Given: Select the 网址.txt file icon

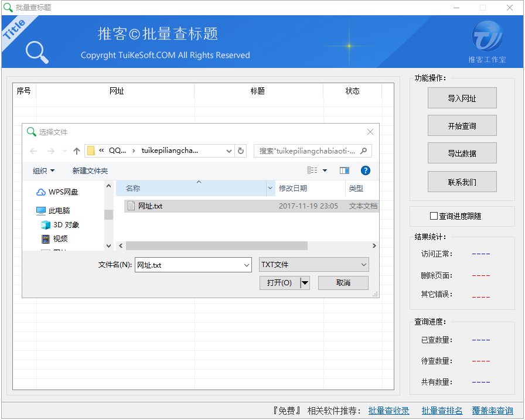Looking at the screenshot, I should (131, 206).
